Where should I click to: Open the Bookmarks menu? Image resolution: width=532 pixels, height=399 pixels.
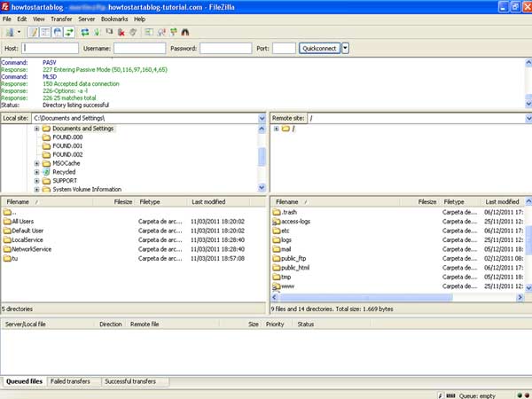pos(114,19)
